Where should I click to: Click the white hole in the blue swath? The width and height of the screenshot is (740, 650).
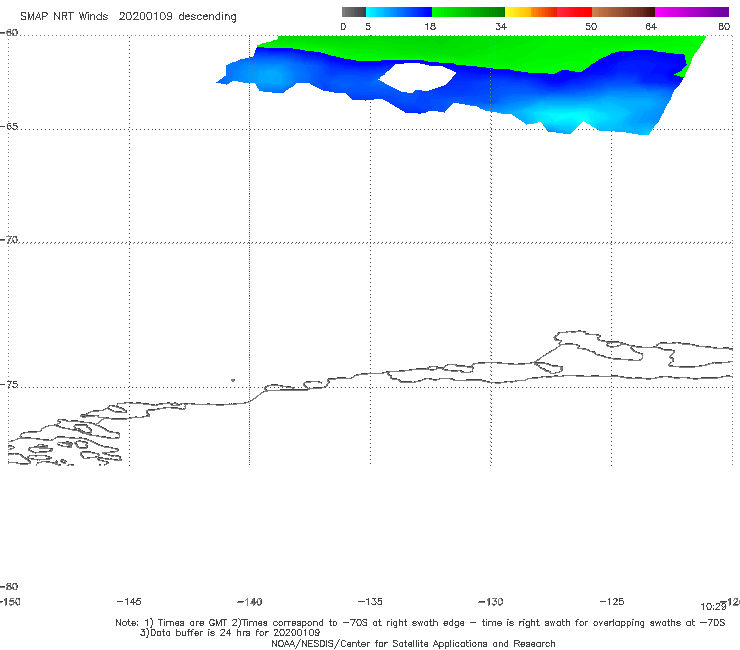point(417,77)
